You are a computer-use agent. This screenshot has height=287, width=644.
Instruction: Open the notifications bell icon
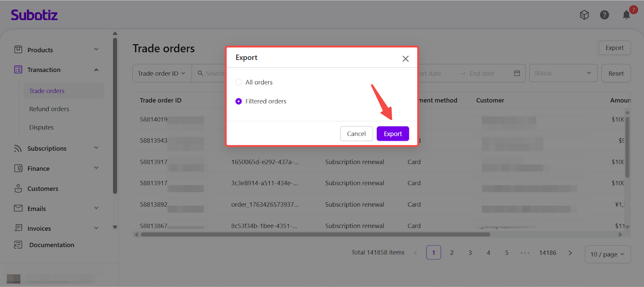tap(626, 15)
